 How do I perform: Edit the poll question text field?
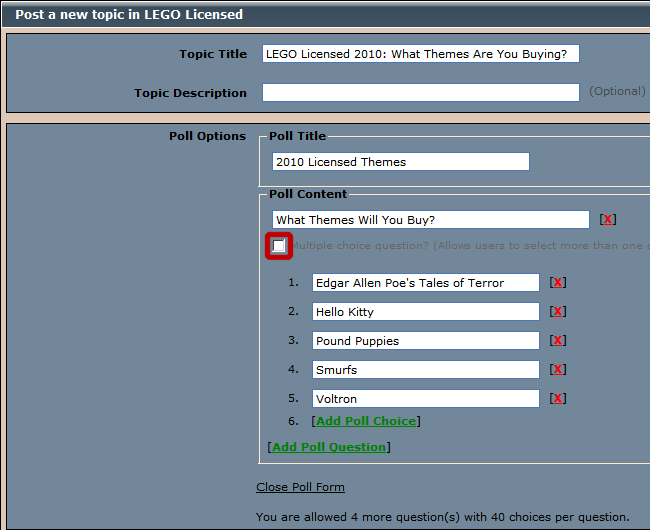tap(431, 220)
